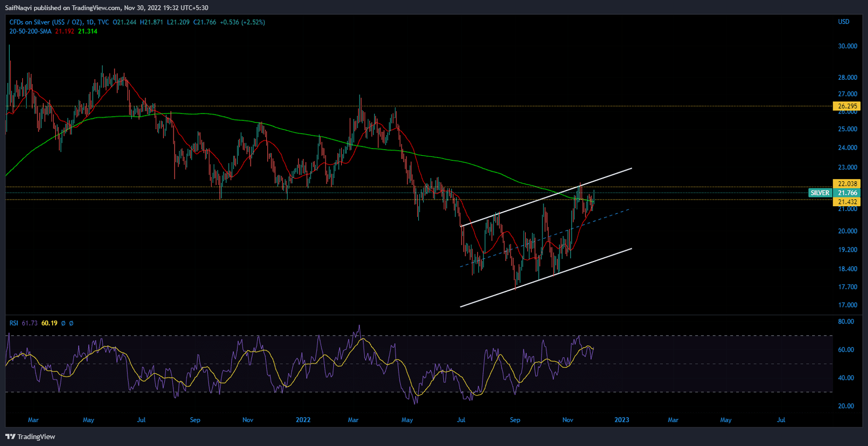The height and width of the screenshot is (446, 868).
Task: Click the 2022 label on the time axis
Action: point(303,420)
